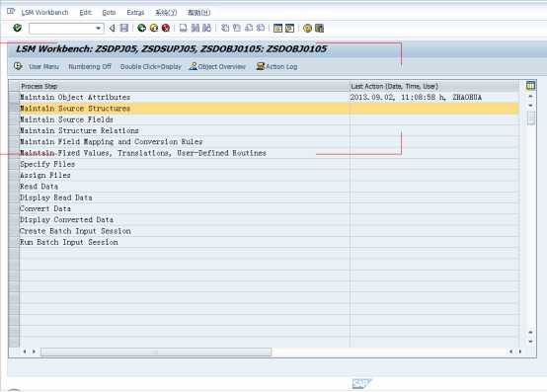Screen dimensions: 547x392
Task: Click the Print icon in toolbar
Action: coord(183,28)
